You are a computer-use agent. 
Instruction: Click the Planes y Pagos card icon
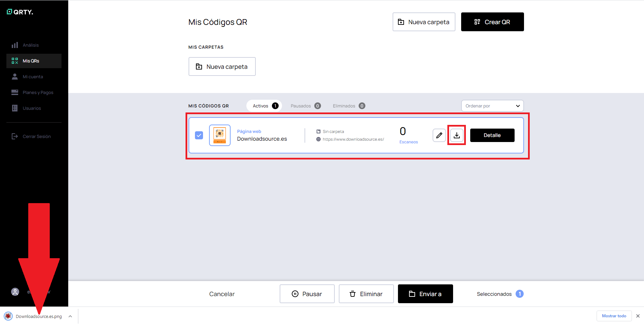(x=15, y=92)
